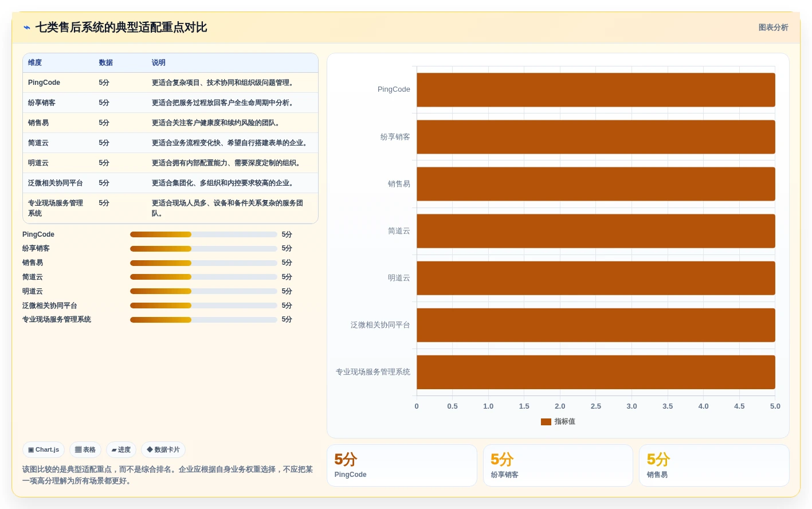
Task: Click the 明道云 bar in the chart
Action: click(596, 278)
